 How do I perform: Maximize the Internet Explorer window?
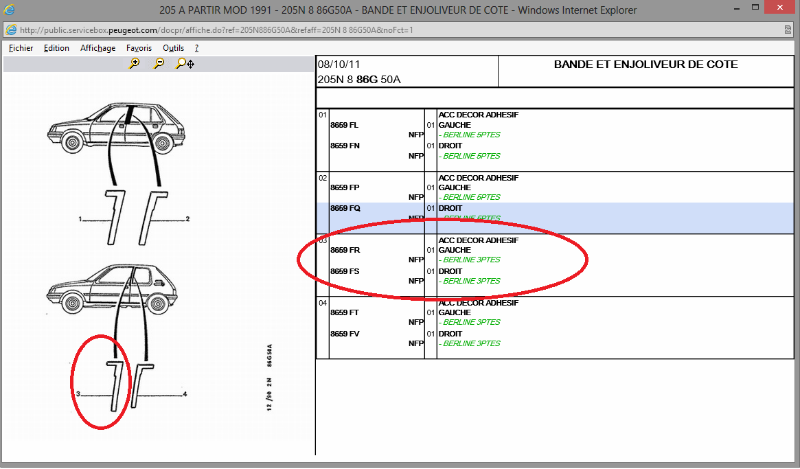(756, 8)
